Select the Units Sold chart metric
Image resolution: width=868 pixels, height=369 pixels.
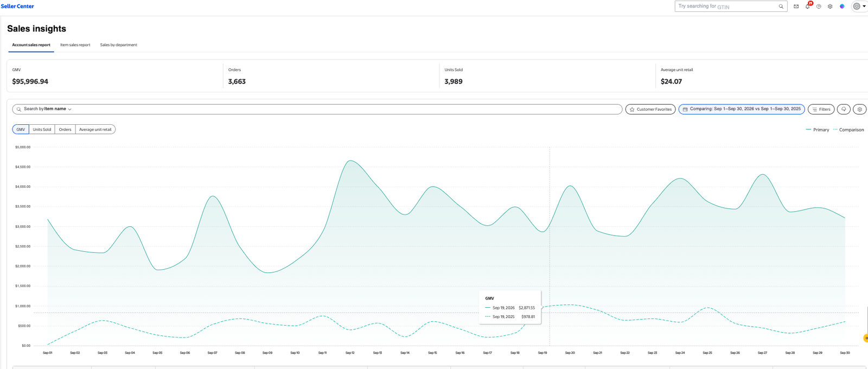[42, 130]
